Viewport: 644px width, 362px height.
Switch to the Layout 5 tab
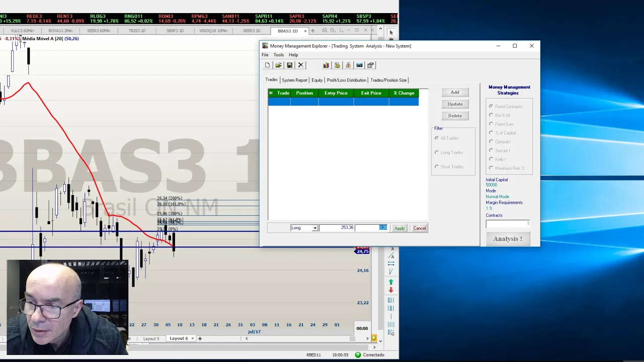coord(151,338)
